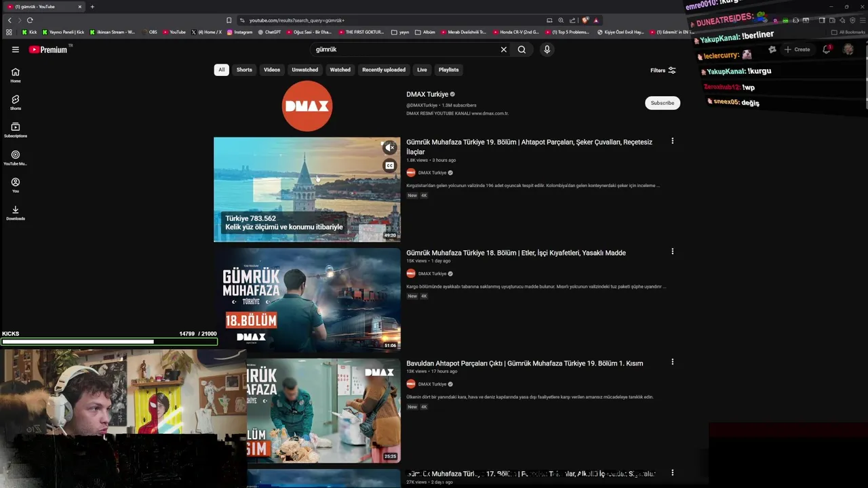Viewport: 868px width, 488px height.
Task: Click DMAX Turkiye under the 18. Bölüm video
Action: [x=432, y=274]
